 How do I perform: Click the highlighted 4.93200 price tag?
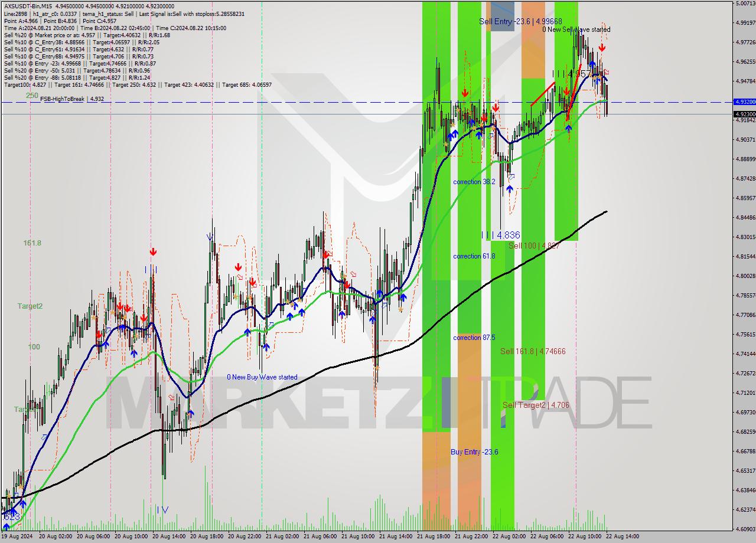(x=744, y=102)
